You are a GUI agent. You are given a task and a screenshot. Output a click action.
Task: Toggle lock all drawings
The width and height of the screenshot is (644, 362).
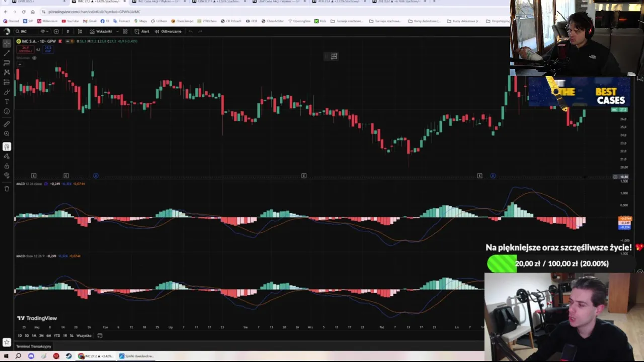(7, 166)
